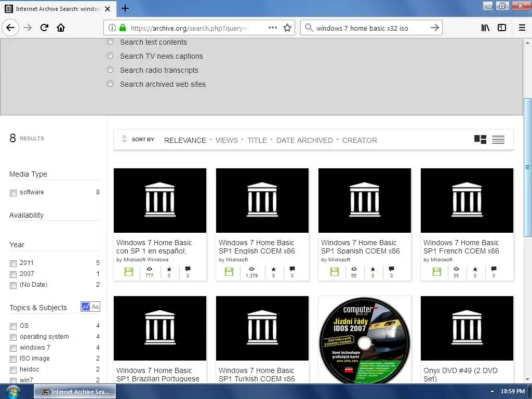Open Windows 7 Home Basic SP1 Spanish COEM x86

pos(361,247)
